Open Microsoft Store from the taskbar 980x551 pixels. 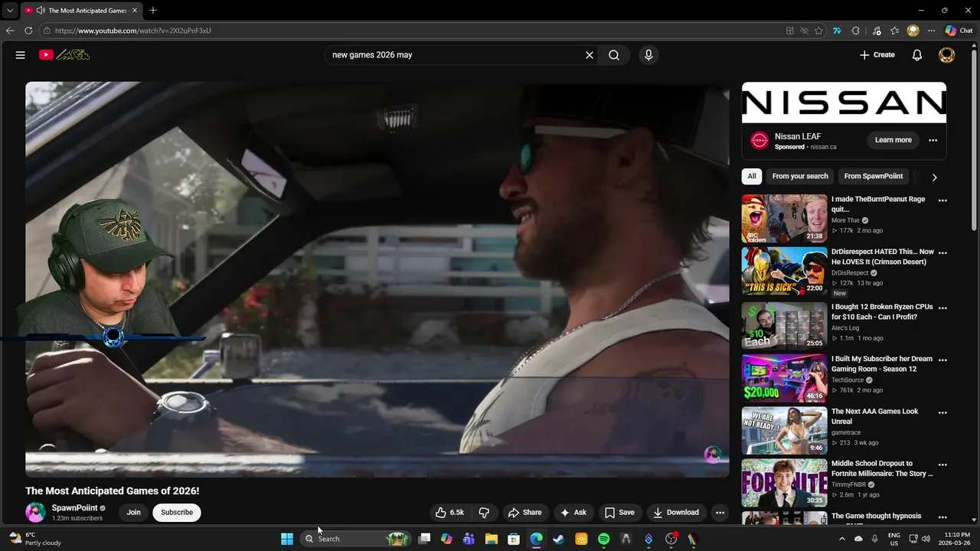(x=514, y=539)
